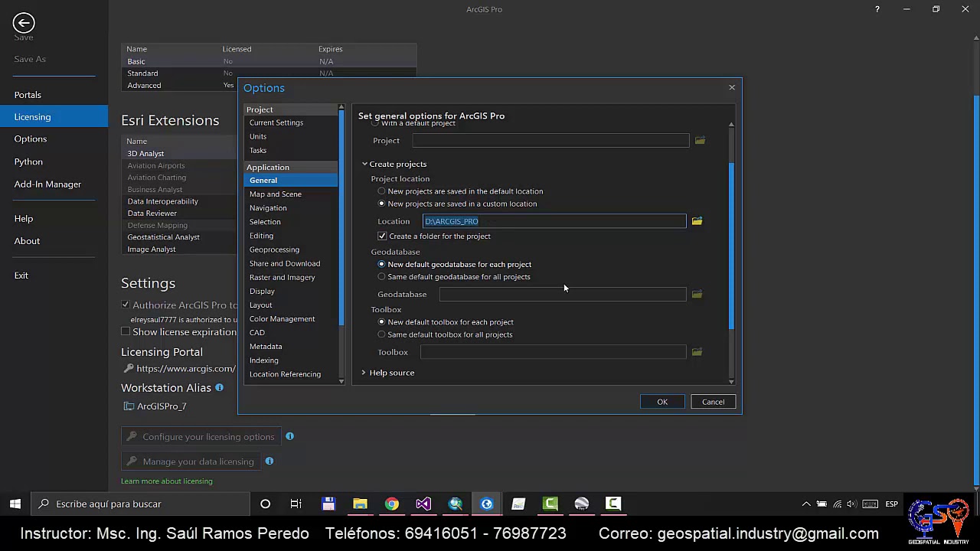Open File Explorer from taskbar

click(x=360, y=504)
